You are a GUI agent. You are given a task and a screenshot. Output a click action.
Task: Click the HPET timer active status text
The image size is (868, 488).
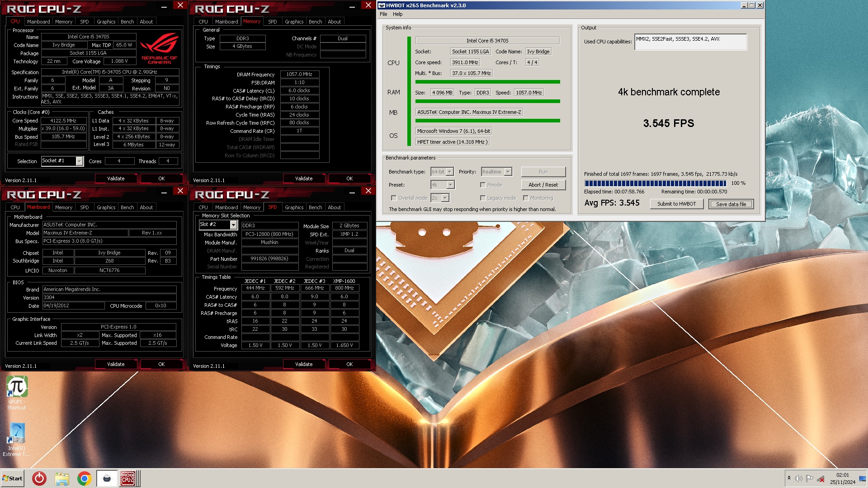point(452,142)
